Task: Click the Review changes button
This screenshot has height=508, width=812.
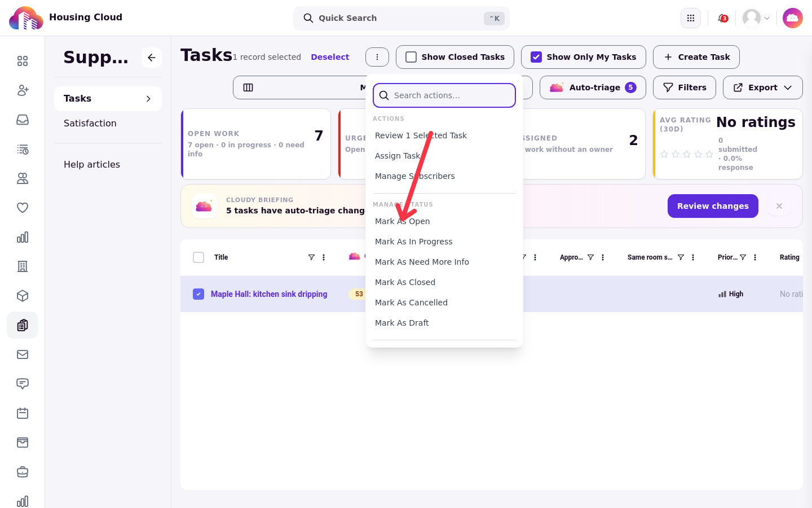Action: click(713, 206)
